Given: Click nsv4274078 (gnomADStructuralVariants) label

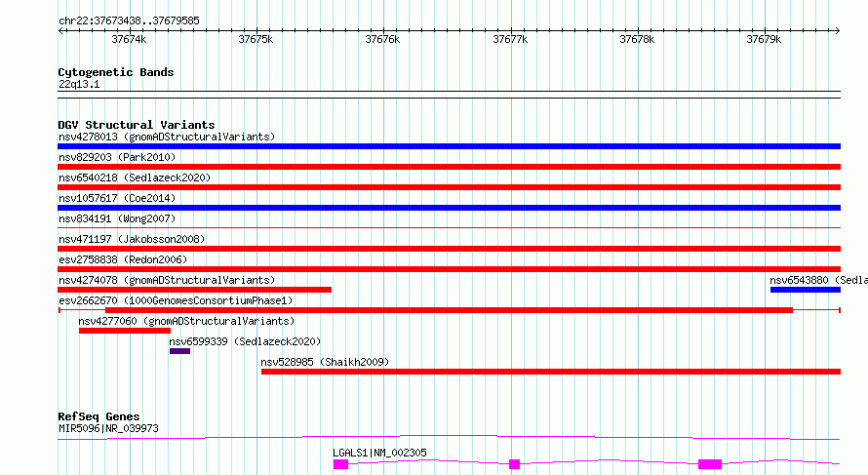Looking at the screenshot, I should (x=167, y=280).
